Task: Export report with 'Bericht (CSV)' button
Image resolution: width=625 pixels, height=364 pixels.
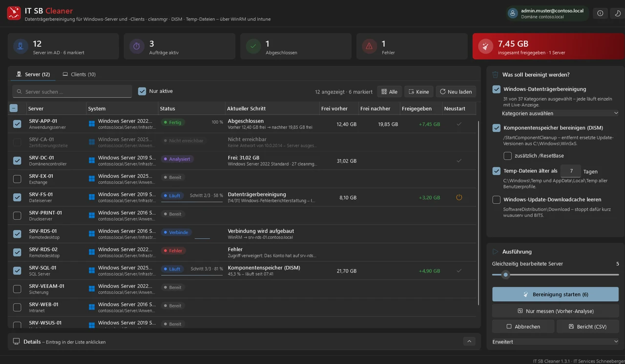Action: tap(588, 326)
